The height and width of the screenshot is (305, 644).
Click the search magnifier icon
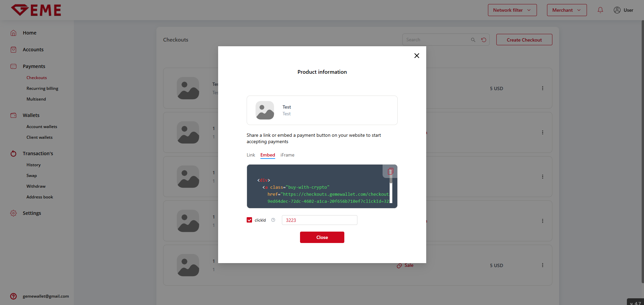473,40
